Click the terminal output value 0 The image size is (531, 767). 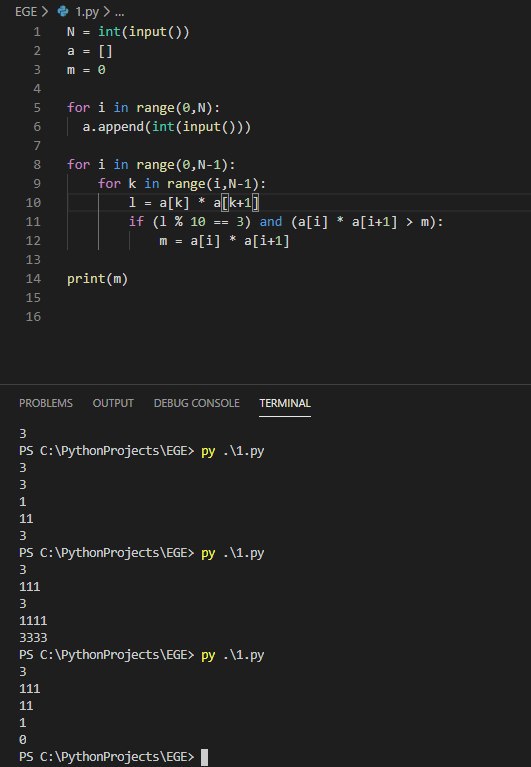point(22,739)
